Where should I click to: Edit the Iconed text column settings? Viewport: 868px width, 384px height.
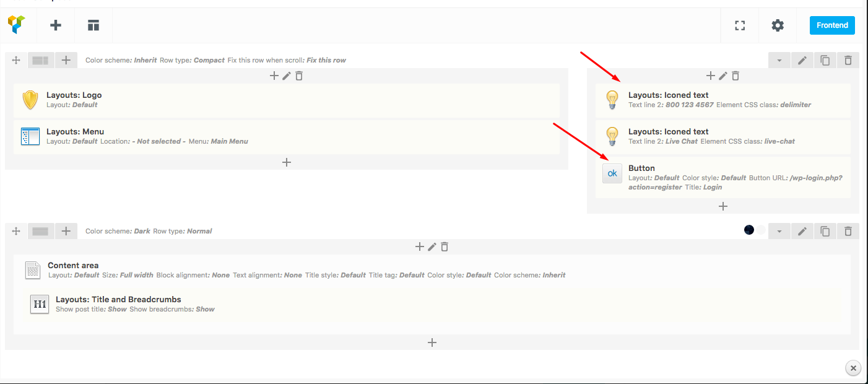pyautogui.click(x=723, y=76)
